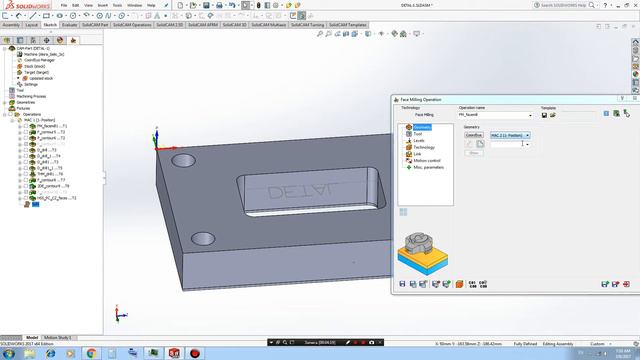The width and height of the screenshot is (640, 360).
Task: Select Tool in the dialog page list
Action: [x=418, y=134]
